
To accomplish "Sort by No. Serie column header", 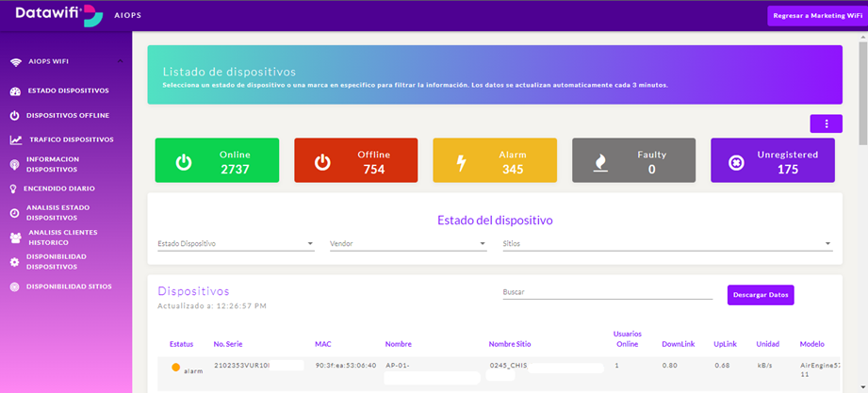I will pyautogui.click(x=226, y=344).
